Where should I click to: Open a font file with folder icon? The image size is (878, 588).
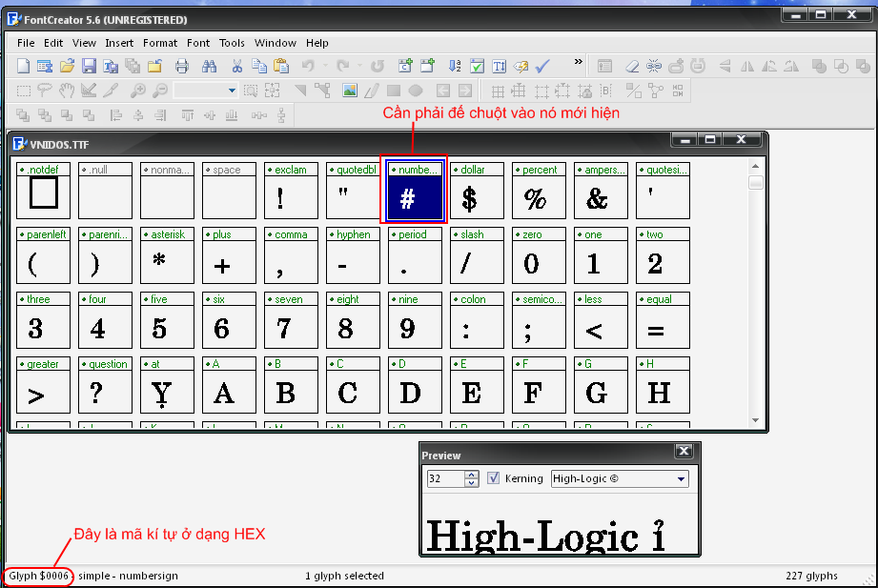67,66
